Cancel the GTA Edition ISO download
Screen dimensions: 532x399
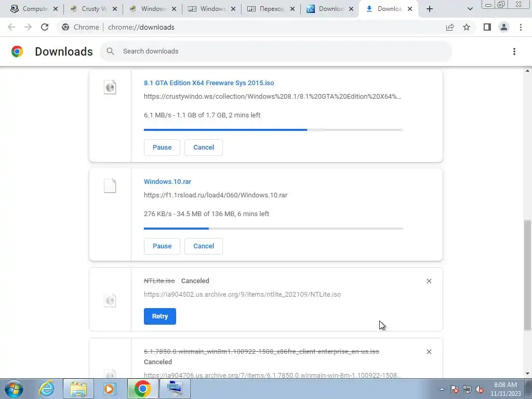pos(204,148)
